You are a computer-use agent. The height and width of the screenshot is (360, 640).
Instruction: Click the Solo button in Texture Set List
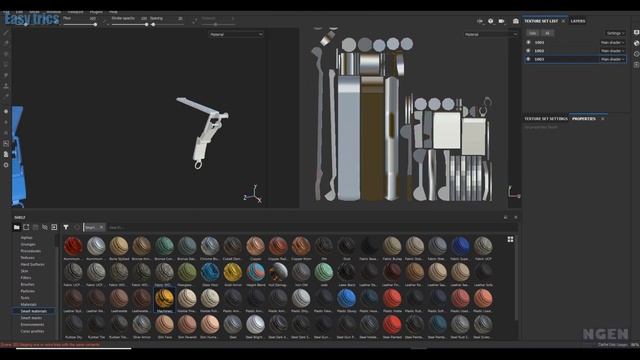coord(533,33)
